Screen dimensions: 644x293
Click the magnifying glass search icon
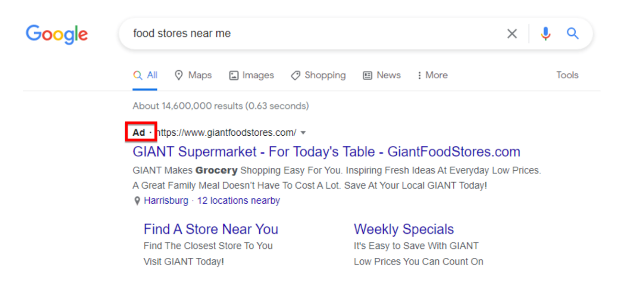pos(573,33)
